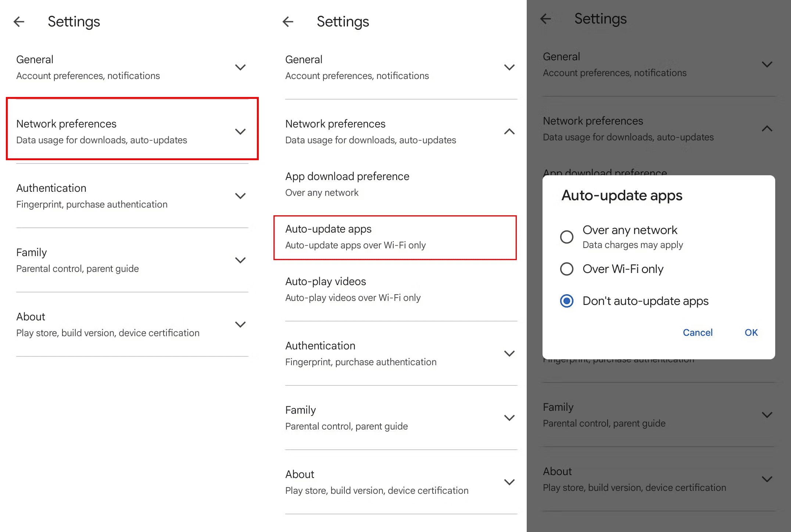
Task: Tap the back arrow in the left Settings screen
Action: click(x=19, y=22)
